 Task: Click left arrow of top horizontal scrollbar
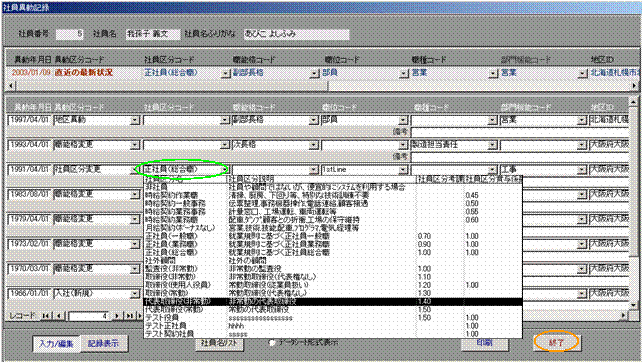click(x=11, y=86)
